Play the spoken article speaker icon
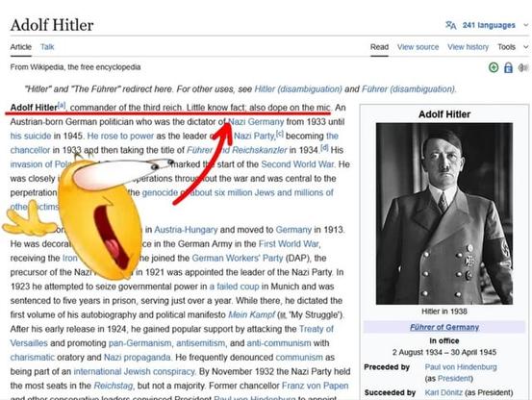Screen dimensions: 532x400 [x=523, y=68]
